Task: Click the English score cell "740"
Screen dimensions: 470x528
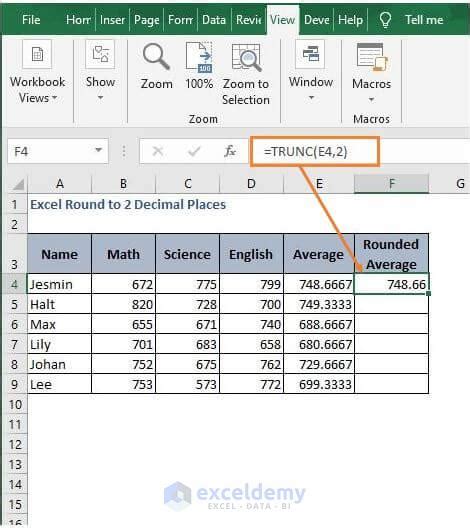Action: click(x=251, y=324)
